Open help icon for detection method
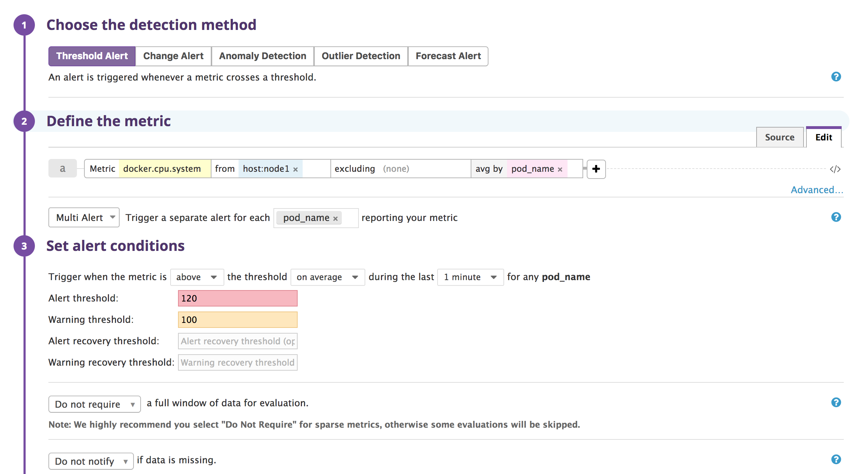The width and height of the screenshot is (868, 474). tap(836, 77)
